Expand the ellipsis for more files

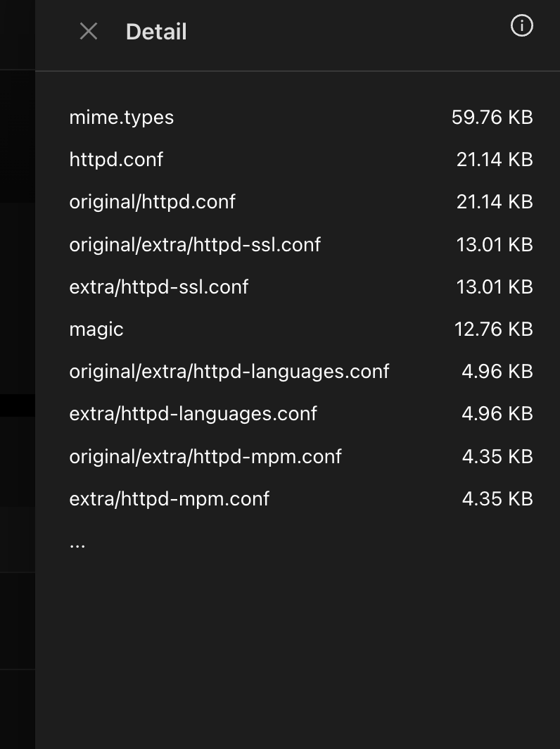(77, 546)
